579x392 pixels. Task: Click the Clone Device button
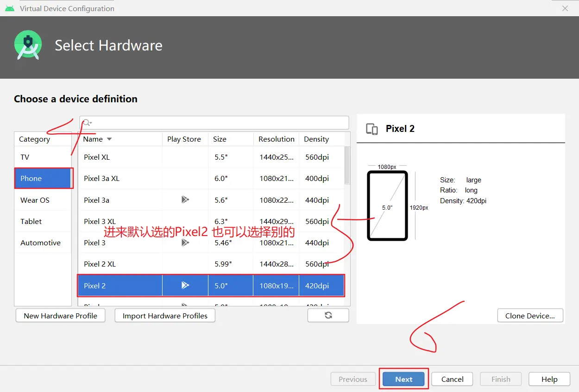coord(530,316)
